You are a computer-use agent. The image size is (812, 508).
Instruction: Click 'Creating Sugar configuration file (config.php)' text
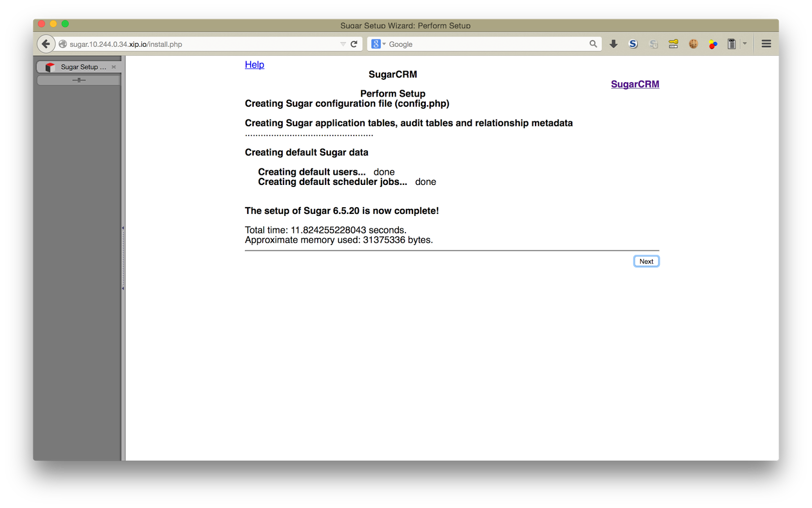click(347, 104)
